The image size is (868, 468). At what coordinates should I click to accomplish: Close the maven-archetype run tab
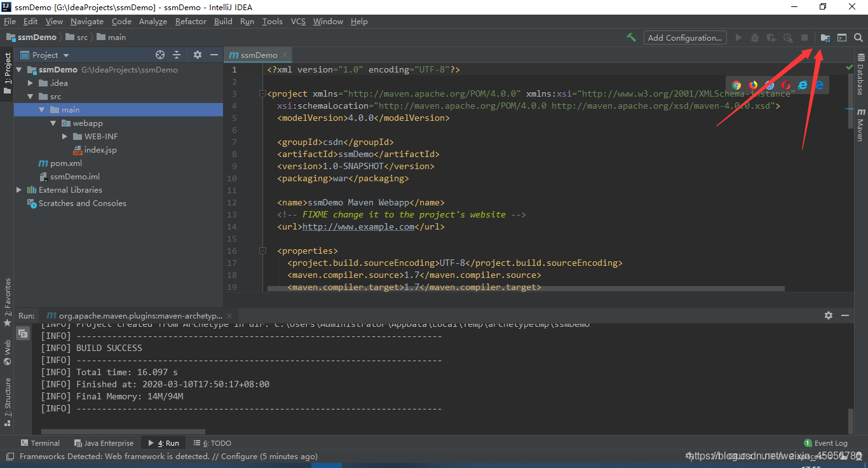coord(229,315)
